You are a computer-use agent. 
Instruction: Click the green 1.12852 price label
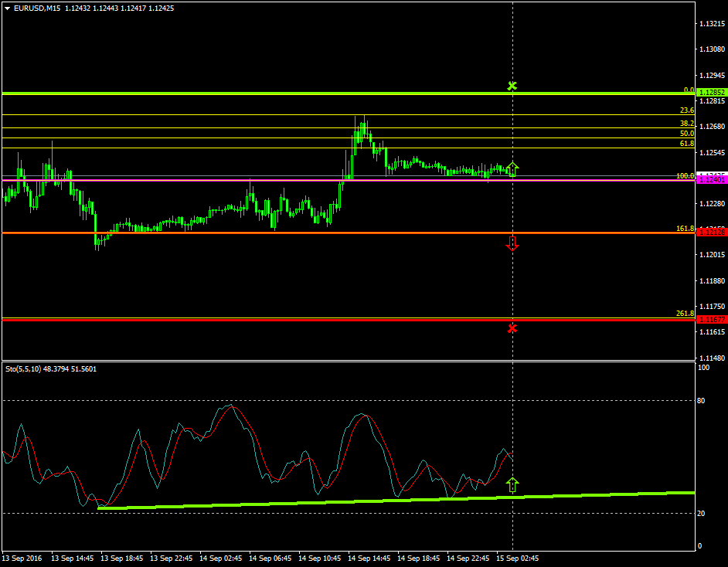click(x=711, y=93)
